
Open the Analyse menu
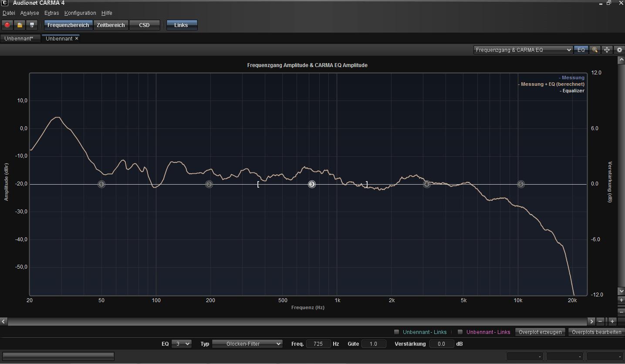pyautogui.click(x=30, y=13)
